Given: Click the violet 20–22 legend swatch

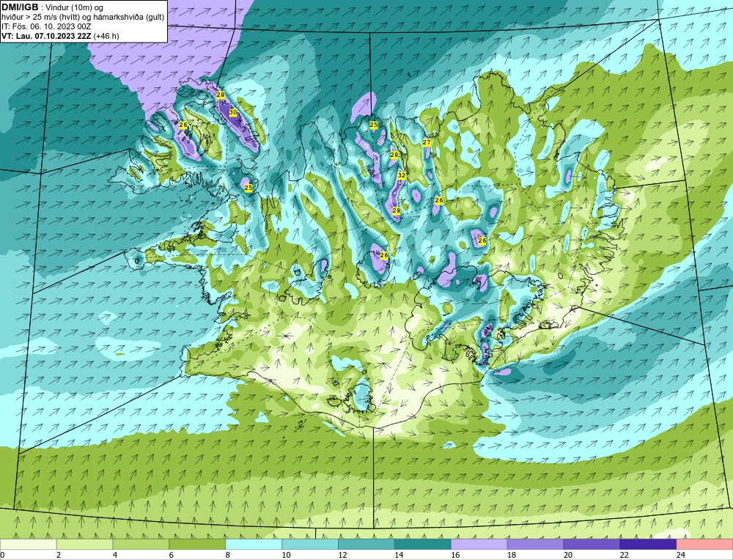Looking at the screenshot, I should (592, 544).
